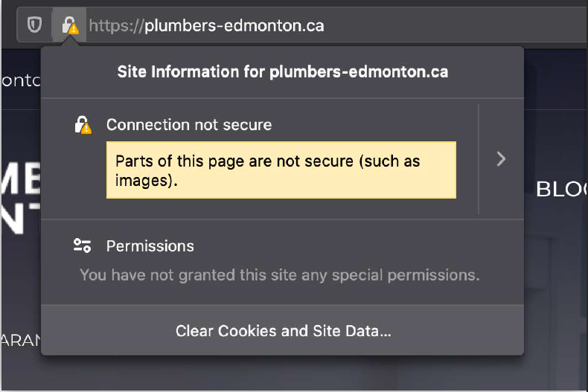Screen dimensions: 588x392
Task: Click the no special permissions granted text
Action: point(279,275)
